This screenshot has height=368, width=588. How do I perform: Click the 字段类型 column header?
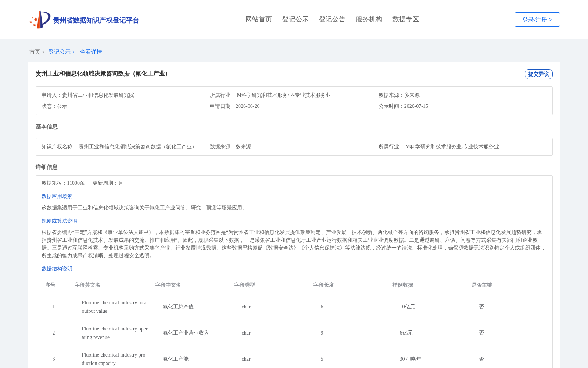[245, 285]
